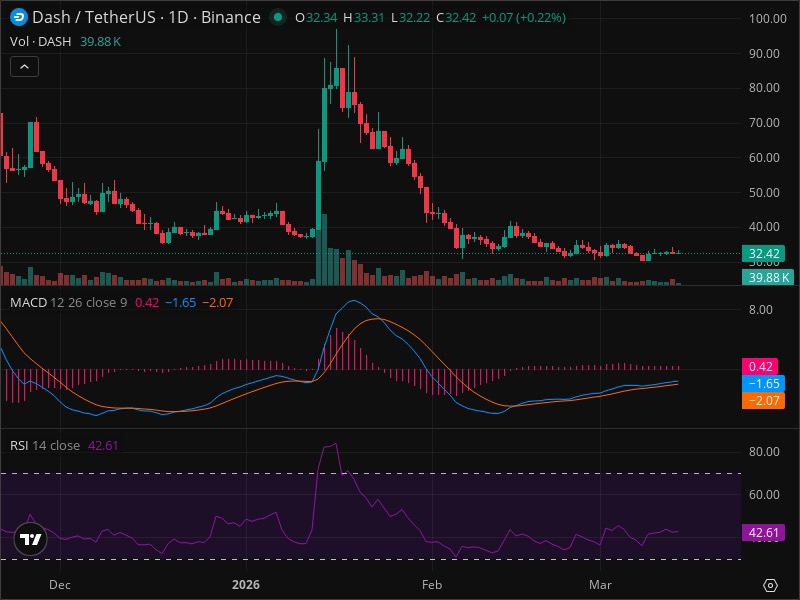Click the green market status dot
Image resolution: width=800 pixels, height=600 pixels.
(x=278, y=17)
